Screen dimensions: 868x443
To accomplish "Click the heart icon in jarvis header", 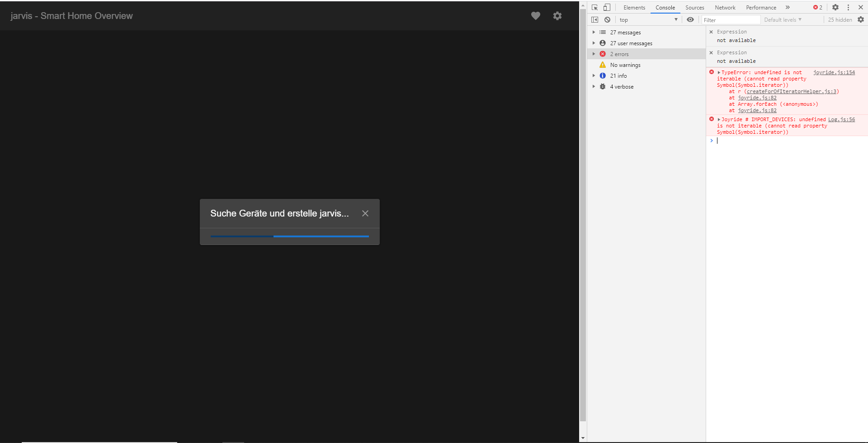I will (536, 16).
